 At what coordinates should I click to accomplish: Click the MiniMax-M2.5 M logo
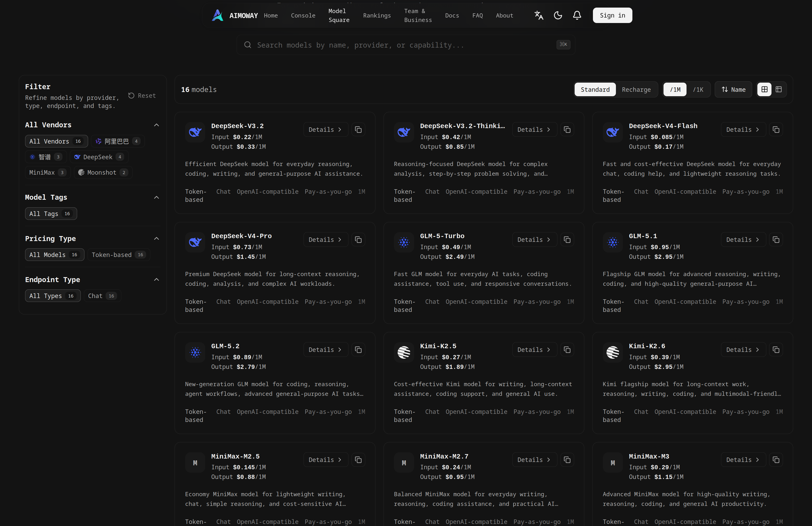195,462
